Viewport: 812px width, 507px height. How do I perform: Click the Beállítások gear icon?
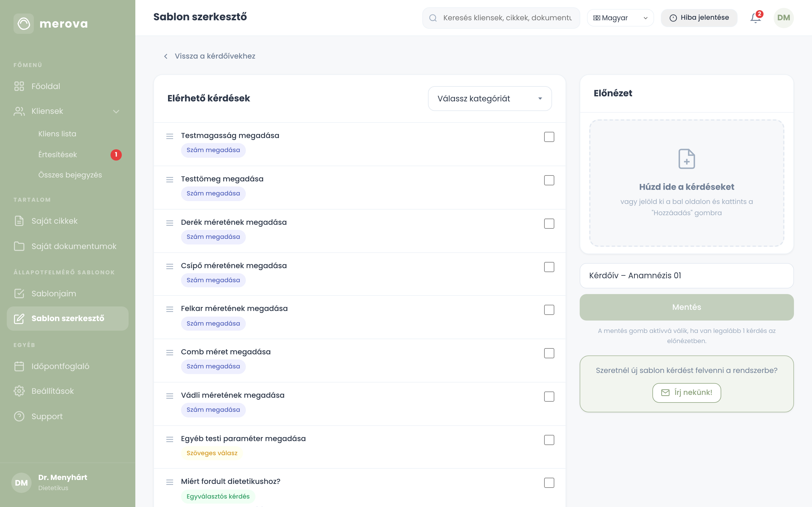pyautogui.click(x=19, y=391)
